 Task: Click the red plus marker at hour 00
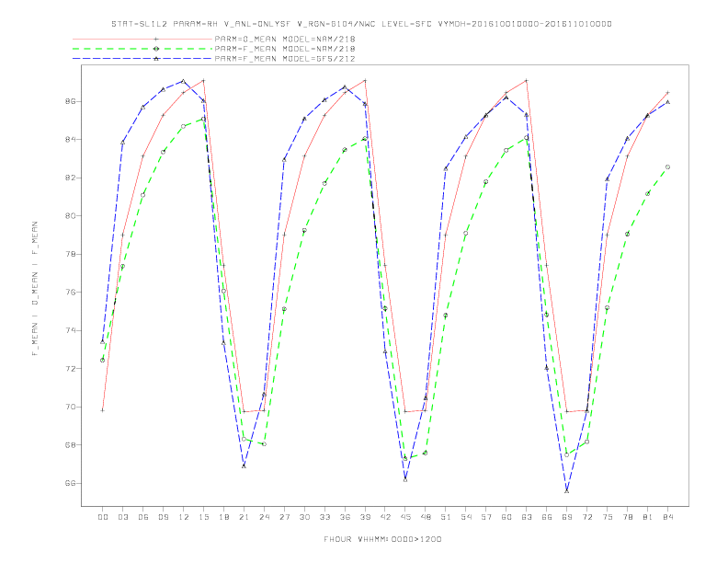pyautogui.click(x=103, y=410)
